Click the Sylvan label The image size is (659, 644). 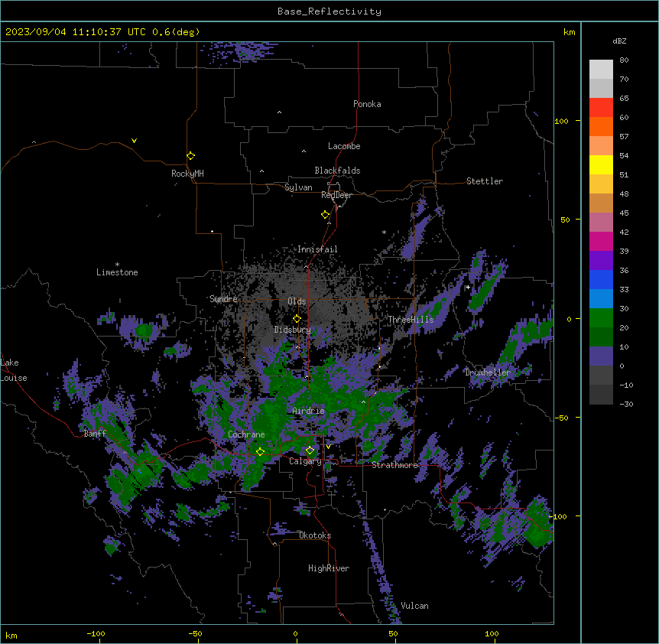pos(298,187)
